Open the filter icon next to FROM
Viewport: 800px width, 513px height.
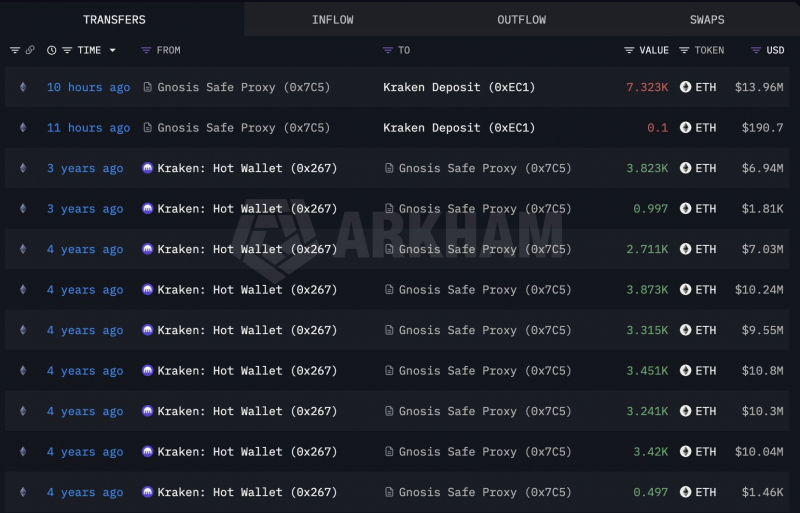[x=146, y=50]
